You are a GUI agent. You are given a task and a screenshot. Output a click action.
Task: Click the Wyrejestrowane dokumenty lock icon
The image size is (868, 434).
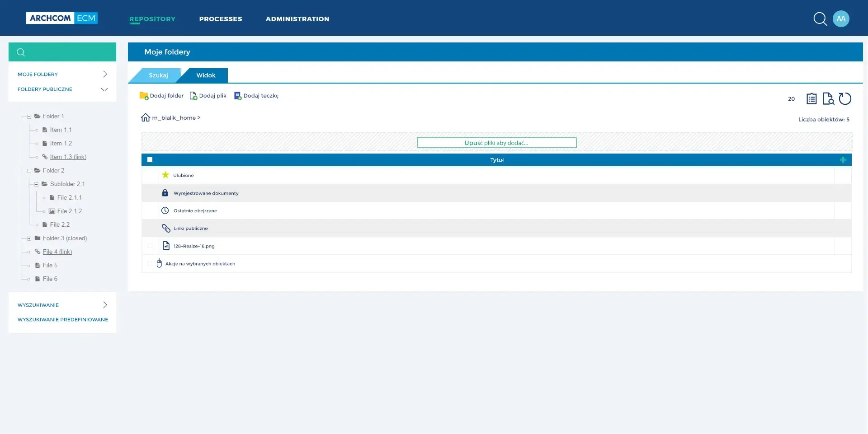click(165, 193)
